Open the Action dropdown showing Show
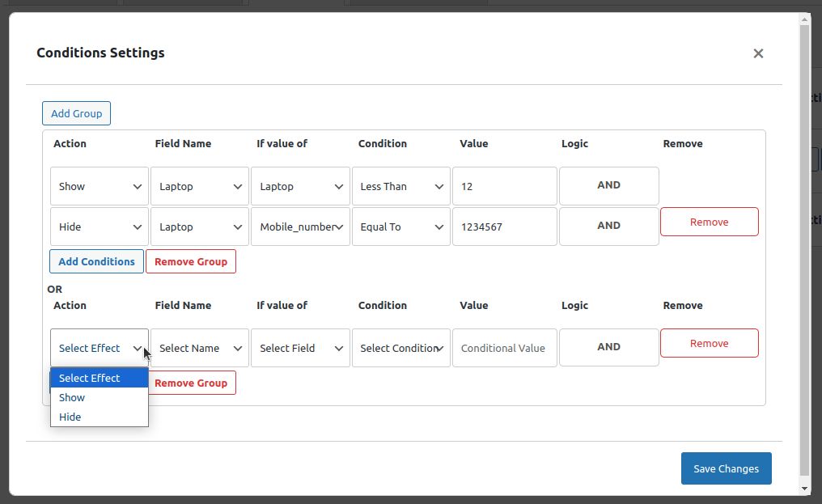Viewport: 822px width, 504px height. 100,186
